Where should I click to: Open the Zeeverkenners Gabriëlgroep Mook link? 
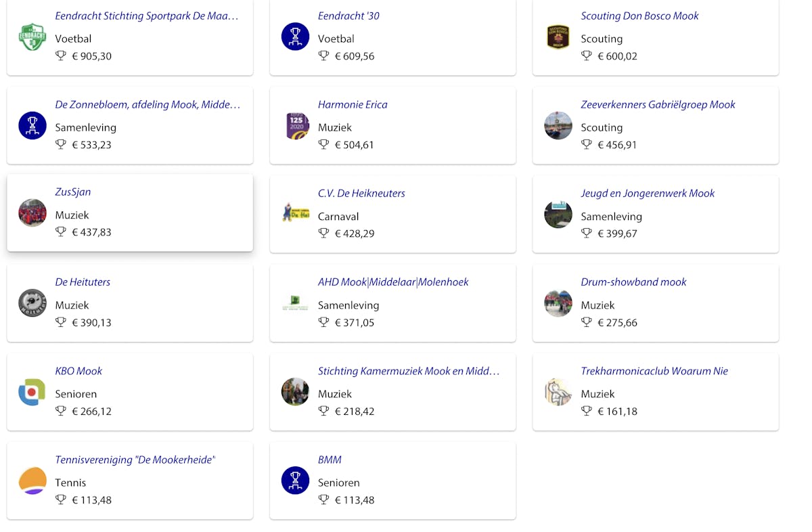pyautogui.click(x=658, y=105)
